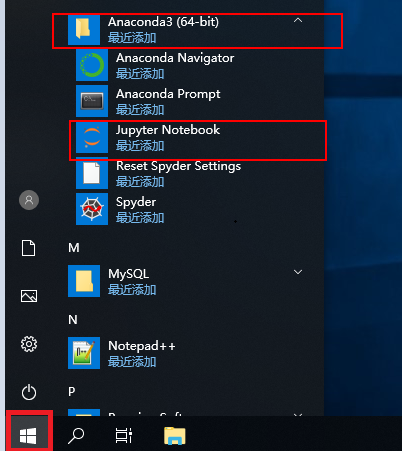Open Task View on taskbar
The image size is (402, 451).
124,436
